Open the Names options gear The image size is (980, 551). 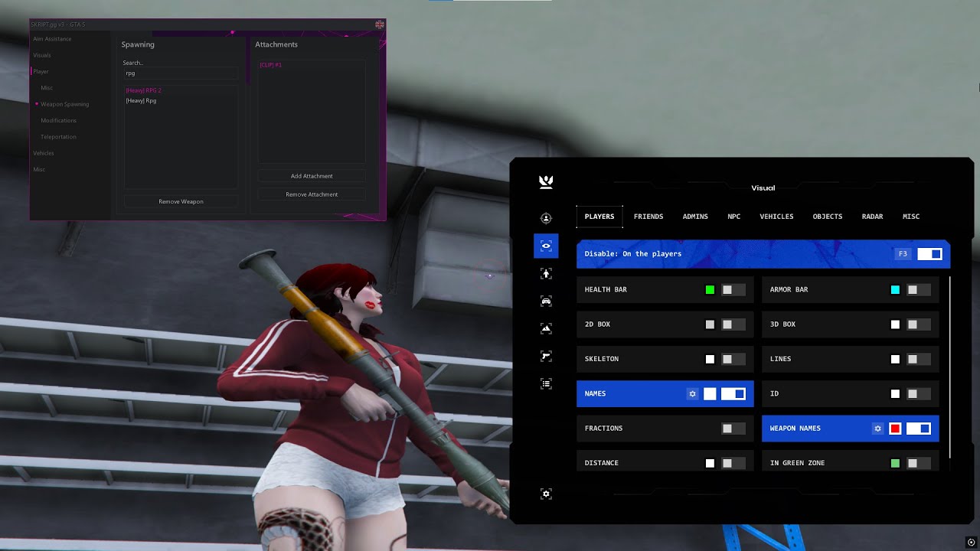[x=692, y=393]
